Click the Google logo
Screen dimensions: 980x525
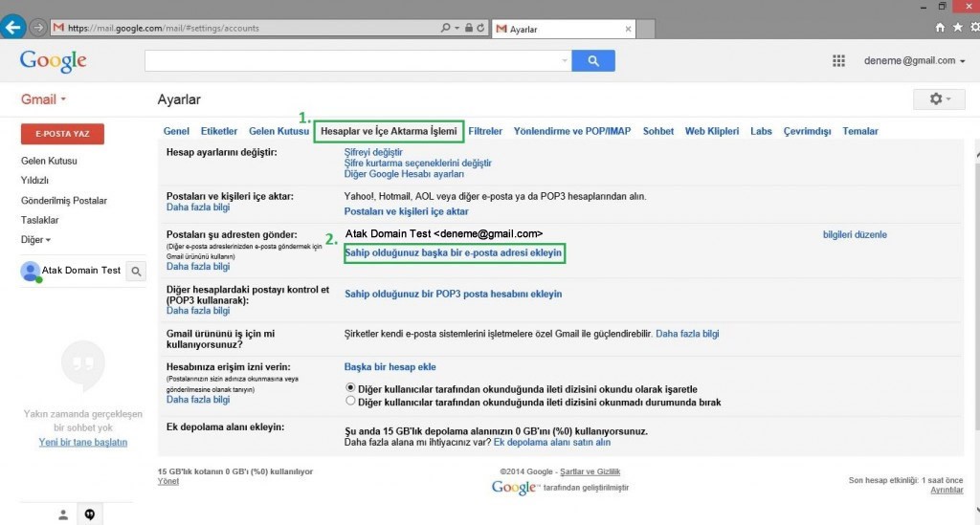[x=54, y=61]
